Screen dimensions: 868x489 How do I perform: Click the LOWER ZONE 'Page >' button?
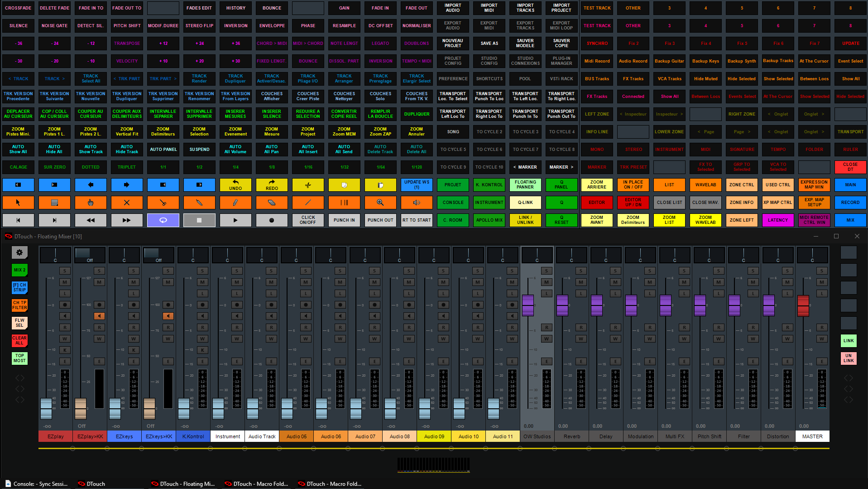742,132
